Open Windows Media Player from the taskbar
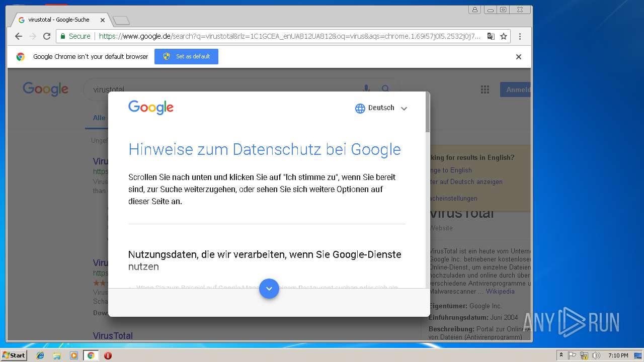This screenshot has height=362, width=644. point(74,355)
